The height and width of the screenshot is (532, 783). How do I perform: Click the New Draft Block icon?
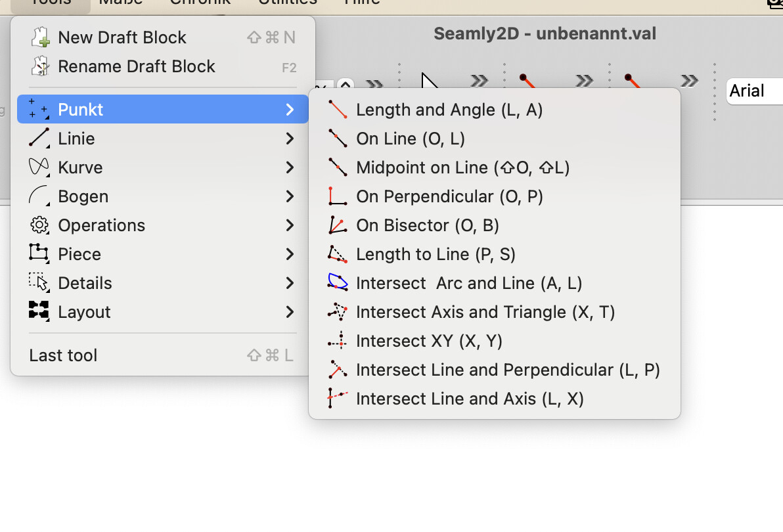[x=40, y=37]
